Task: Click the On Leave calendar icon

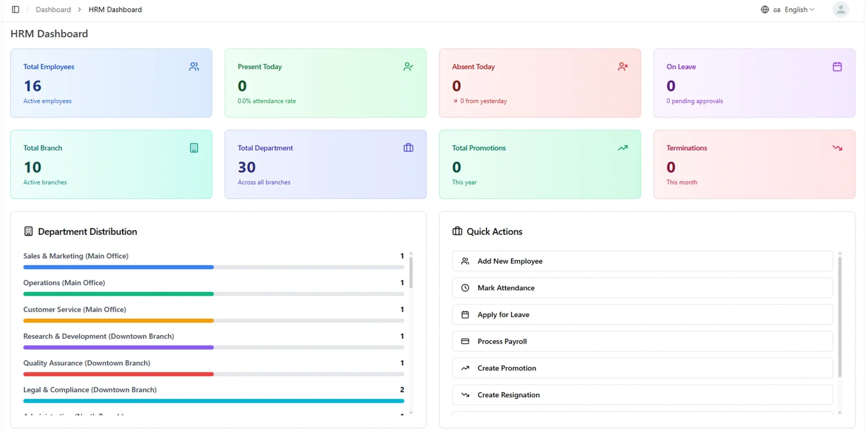Action: tap(837, 66)
